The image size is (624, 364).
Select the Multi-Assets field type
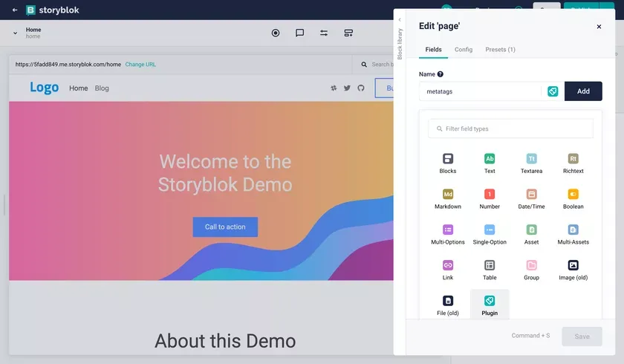(573, 235)
